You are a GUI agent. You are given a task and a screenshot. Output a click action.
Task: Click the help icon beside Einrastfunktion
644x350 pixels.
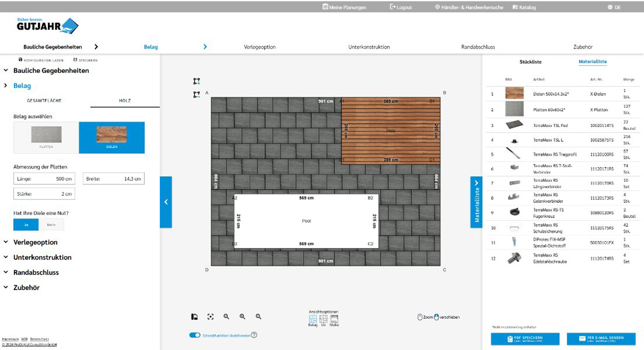(x=254, y=335)
